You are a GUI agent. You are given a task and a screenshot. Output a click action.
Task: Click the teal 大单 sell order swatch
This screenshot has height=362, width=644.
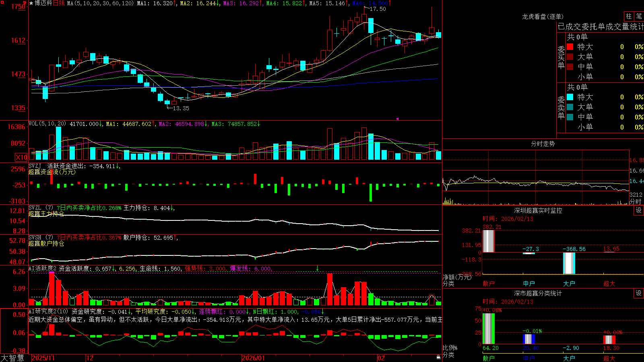coord(570,107)
